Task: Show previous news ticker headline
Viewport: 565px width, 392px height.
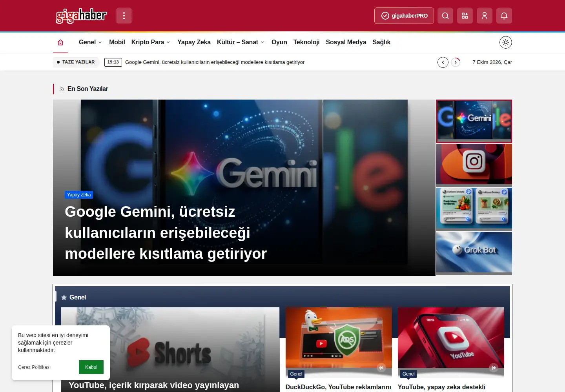Action: click(x=443, y=62)
